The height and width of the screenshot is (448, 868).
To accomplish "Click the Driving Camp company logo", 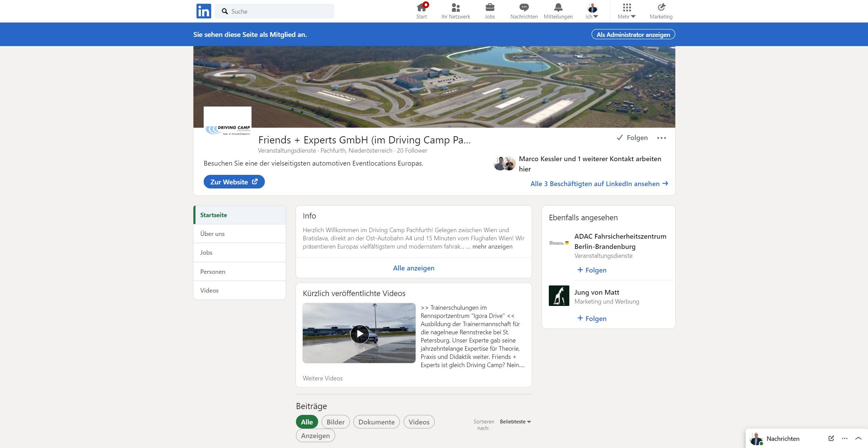I will (x=228, y=130).
